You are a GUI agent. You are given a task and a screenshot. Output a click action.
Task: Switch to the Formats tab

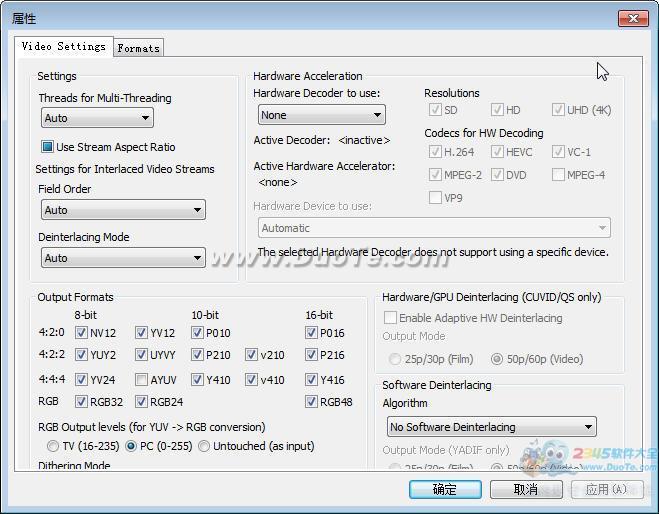pyautogui.click(x=139, y=48)
